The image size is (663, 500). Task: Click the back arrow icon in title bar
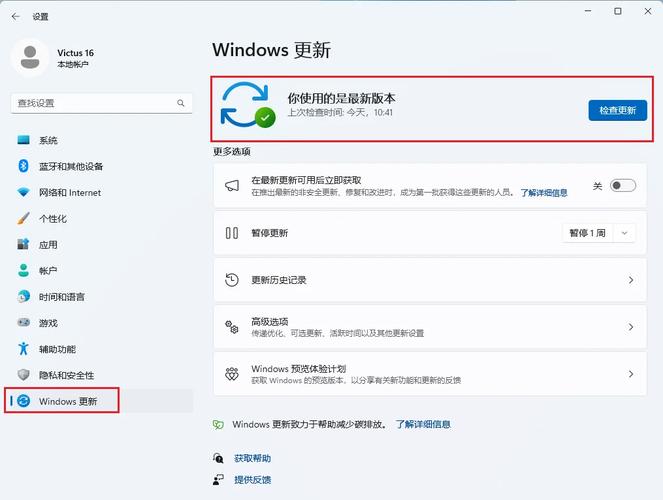(15, 17)
